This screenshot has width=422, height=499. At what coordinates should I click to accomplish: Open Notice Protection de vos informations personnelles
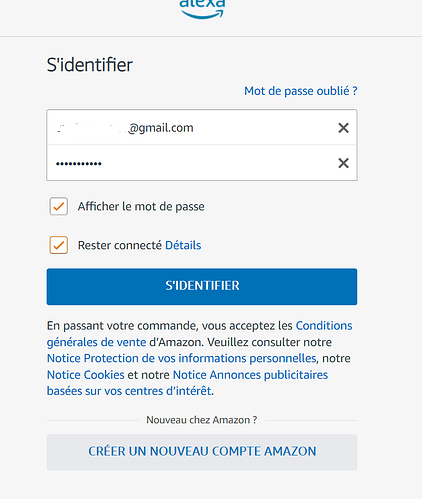181,358
